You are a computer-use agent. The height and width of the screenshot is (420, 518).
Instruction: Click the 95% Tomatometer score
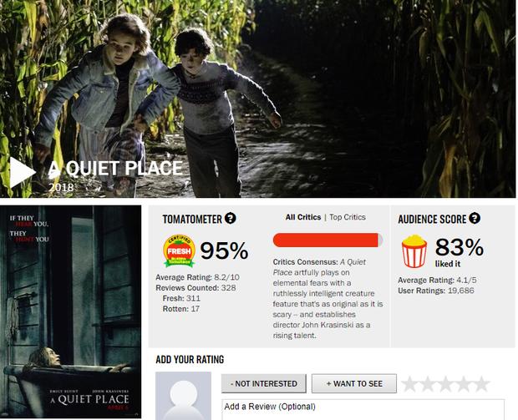(x=224, y=251)
